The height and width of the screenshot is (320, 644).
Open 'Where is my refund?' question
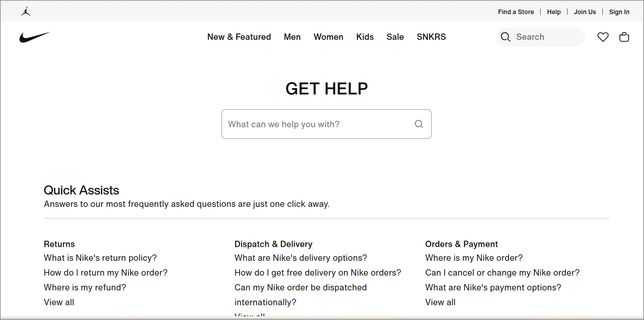[x=85, y=288]
